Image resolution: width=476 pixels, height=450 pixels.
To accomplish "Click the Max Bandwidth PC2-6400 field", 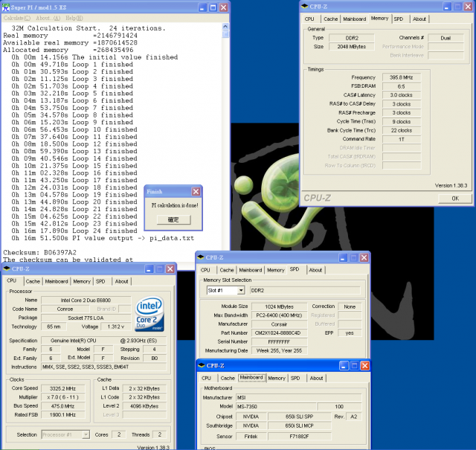I will (280, 315).
